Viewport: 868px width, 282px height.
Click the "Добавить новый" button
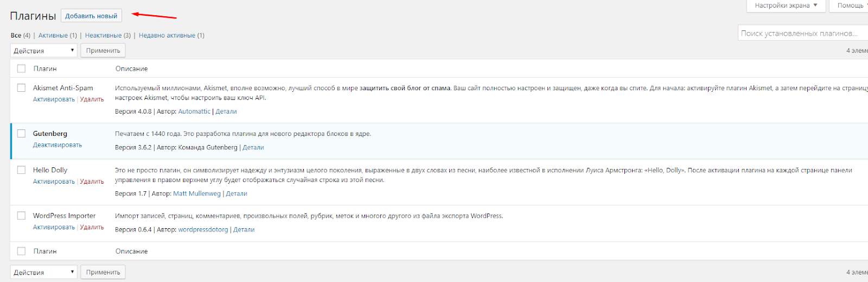91,16
